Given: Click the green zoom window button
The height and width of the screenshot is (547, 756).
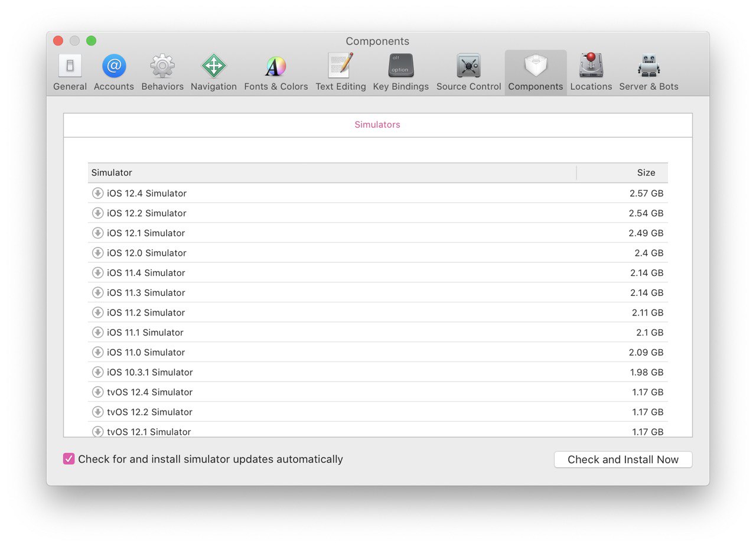Looking at the screenshot, I should (91, 41).
